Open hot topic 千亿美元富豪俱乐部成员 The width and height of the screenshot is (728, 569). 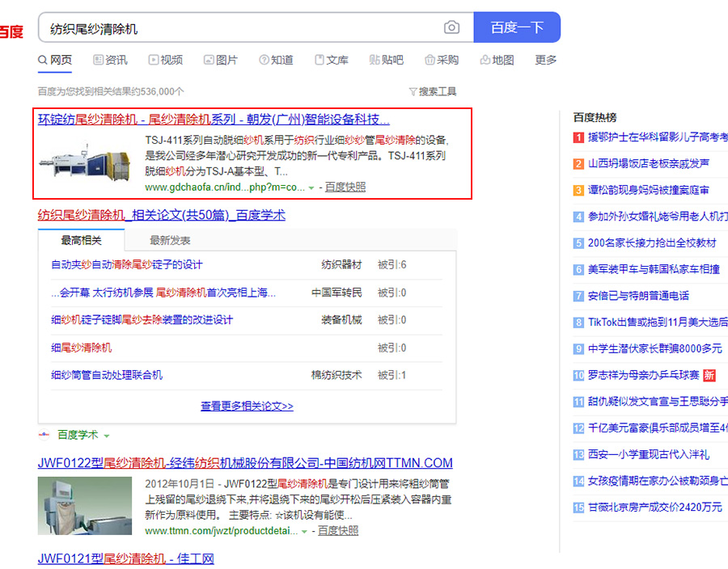tap(658, 428)
